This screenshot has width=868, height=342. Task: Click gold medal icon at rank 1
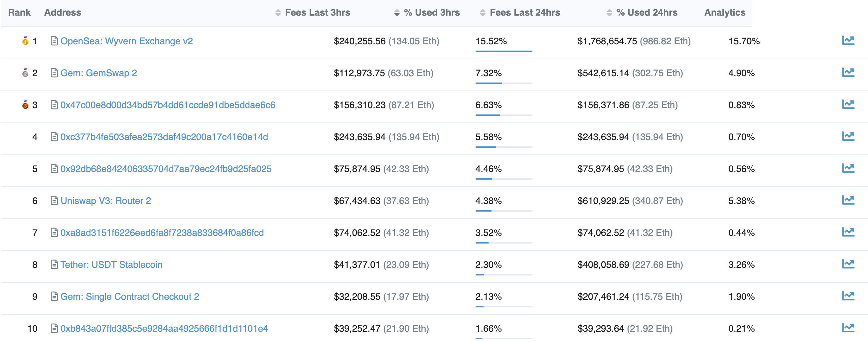tap(25, 41)
